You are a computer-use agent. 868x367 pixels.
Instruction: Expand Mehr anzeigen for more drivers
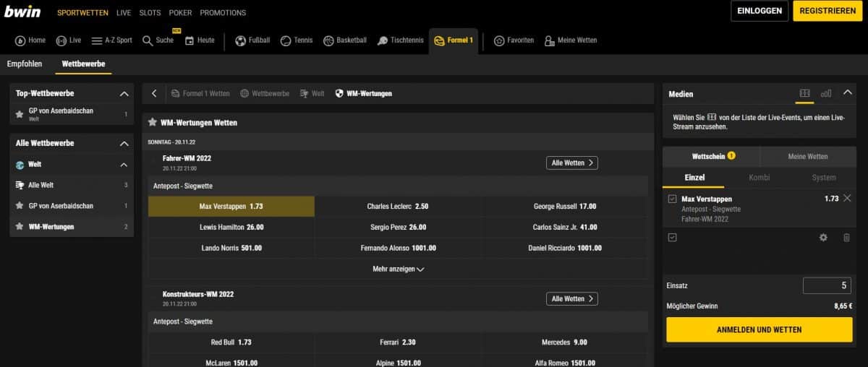point(397,269)
